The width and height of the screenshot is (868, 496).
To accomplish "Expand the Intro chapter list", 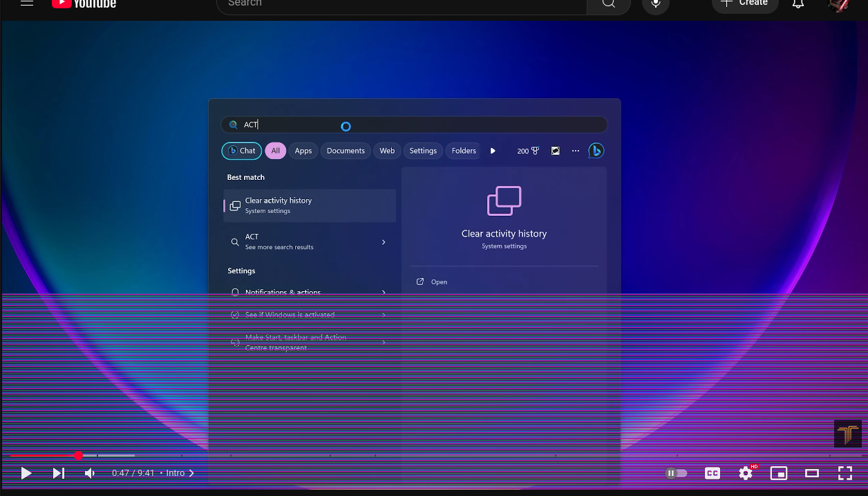I will coord(180,473).
